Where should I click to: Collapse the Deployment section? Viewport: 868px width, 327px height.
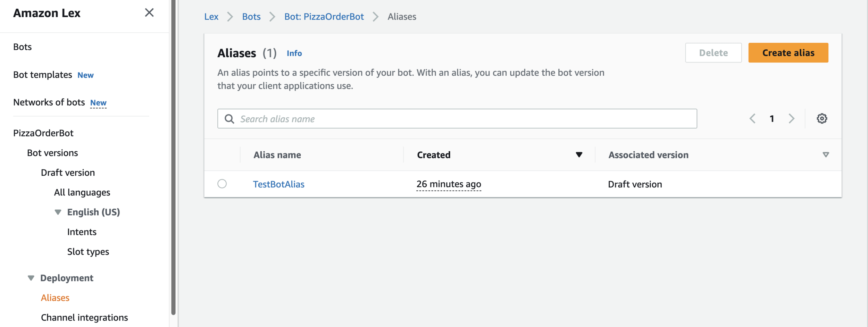(31, 278)
